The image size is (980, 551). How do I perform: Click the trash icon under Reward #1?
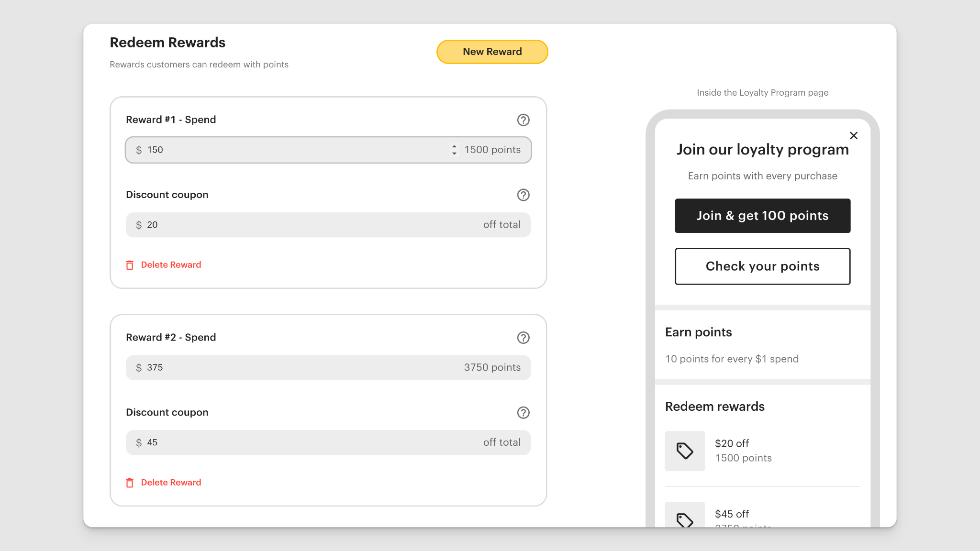(130, 264)
